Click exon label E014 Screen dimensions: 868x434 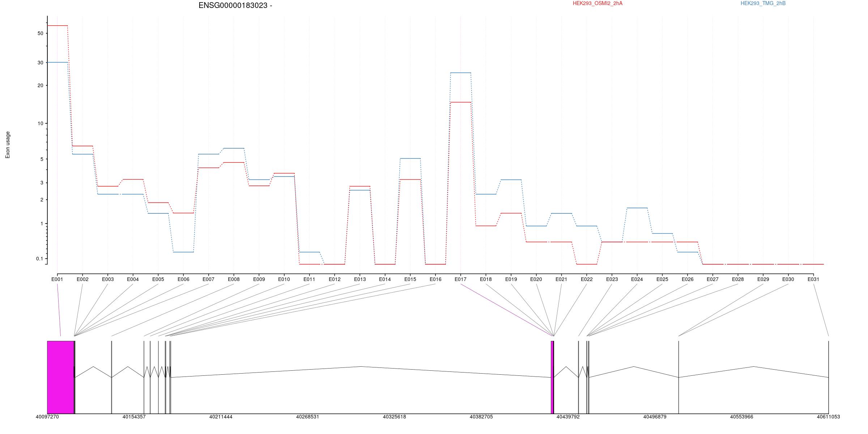pyautogui.click(x=385, y=279)
